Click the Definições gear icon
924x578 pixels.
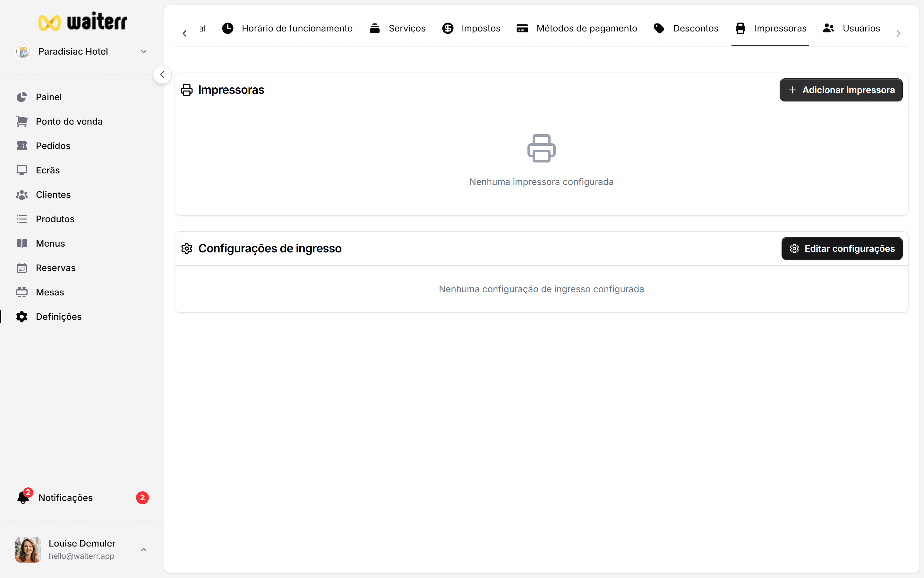22,317
